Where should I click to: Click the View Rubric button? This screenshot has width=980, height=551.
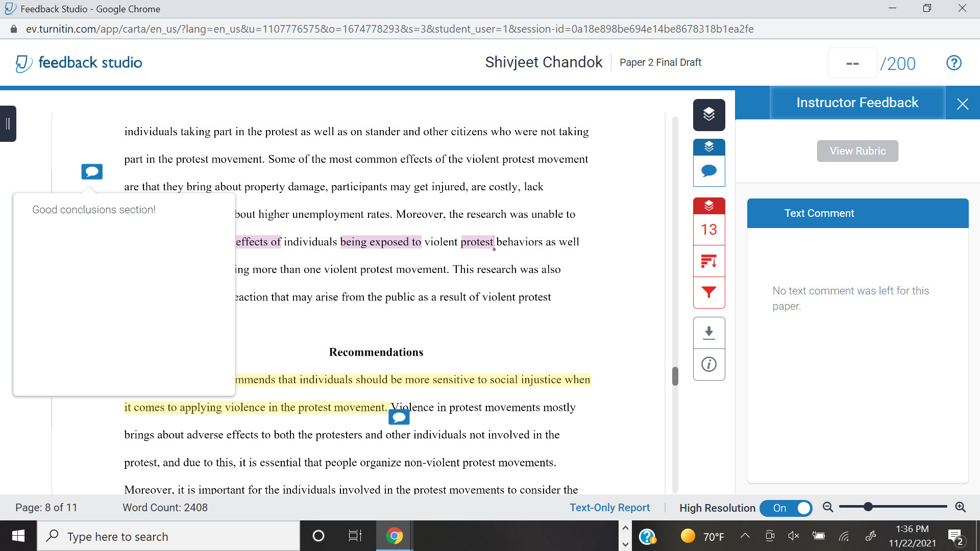click(857, 151)
